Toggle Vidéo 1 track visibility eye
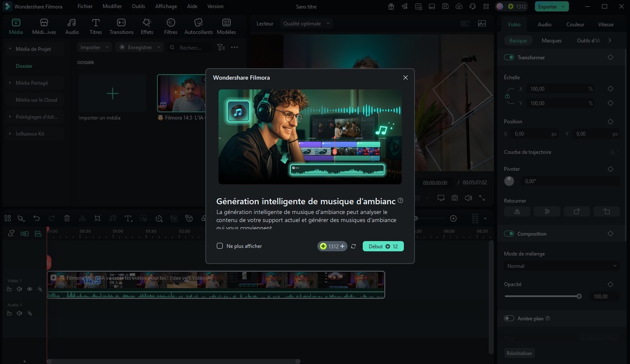The image size is (630, 364). point(30,289)
